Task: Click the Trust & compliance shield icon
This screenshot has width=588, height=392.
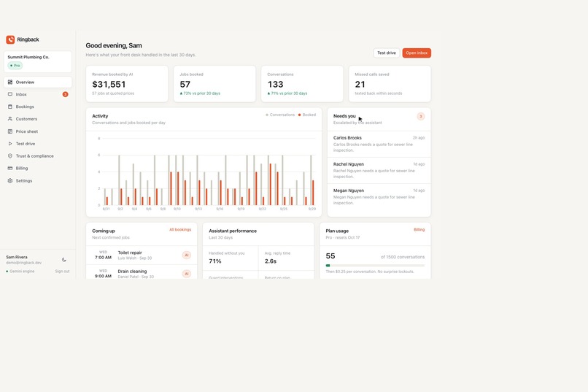Action: click(10, 156)
